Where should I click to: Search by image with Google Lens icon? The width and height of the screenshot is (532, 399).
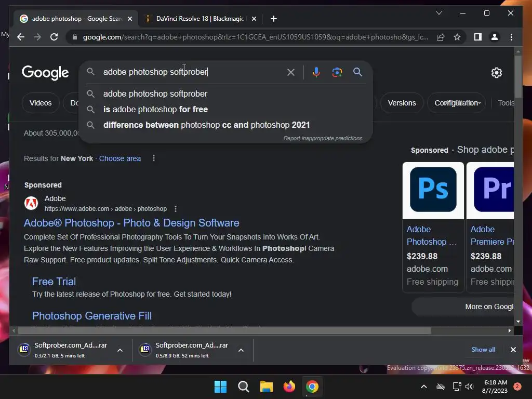(x=337, y=72)
